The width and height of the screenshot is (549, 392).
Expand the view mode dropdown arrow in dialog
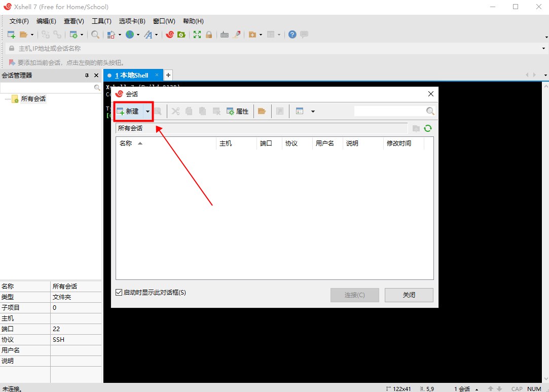coord(313,112)
